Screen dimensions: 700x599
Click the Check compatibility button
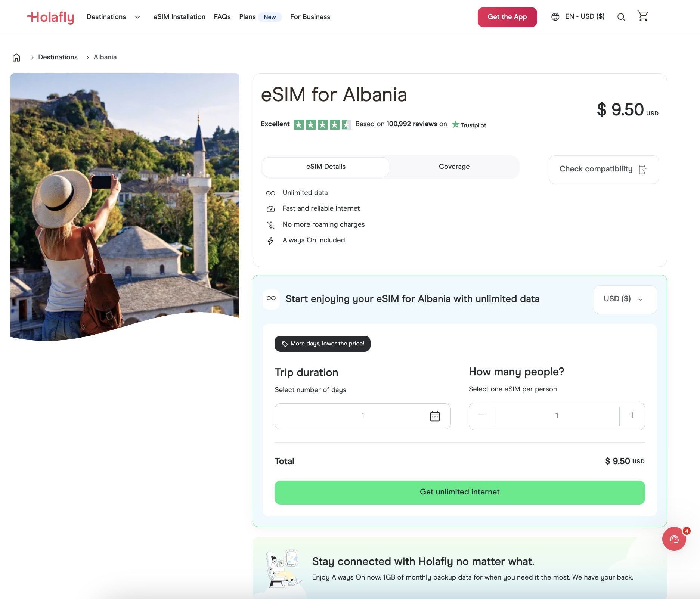click(604, 169)
